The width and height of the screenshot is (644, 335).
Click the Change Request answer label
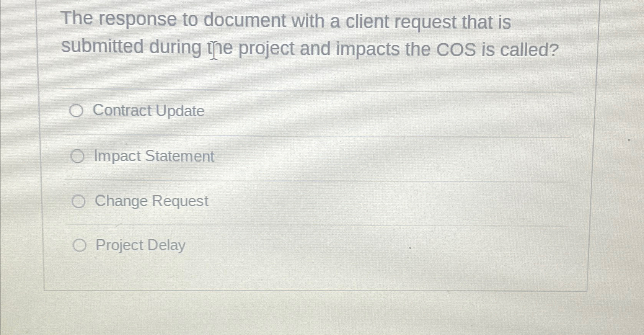click(x=151, y=201)
